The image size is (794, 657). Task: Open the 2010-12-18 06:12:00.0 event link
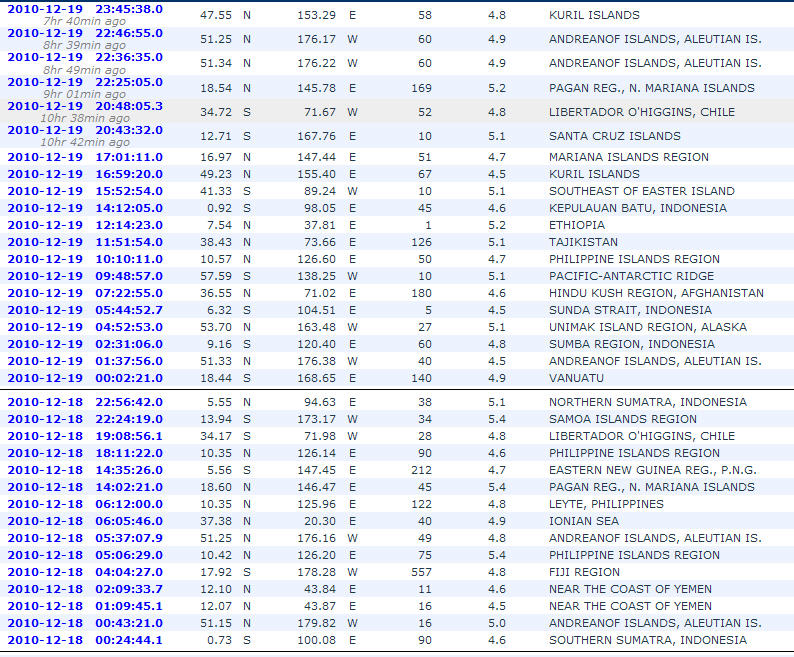(85, 504)
